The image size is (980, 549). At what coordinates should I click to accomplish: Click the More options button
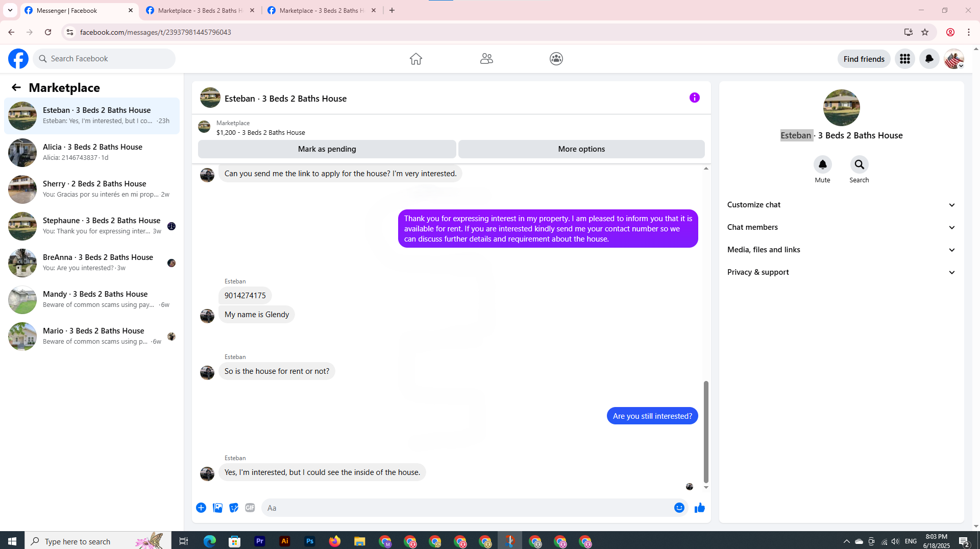[581, 149]
